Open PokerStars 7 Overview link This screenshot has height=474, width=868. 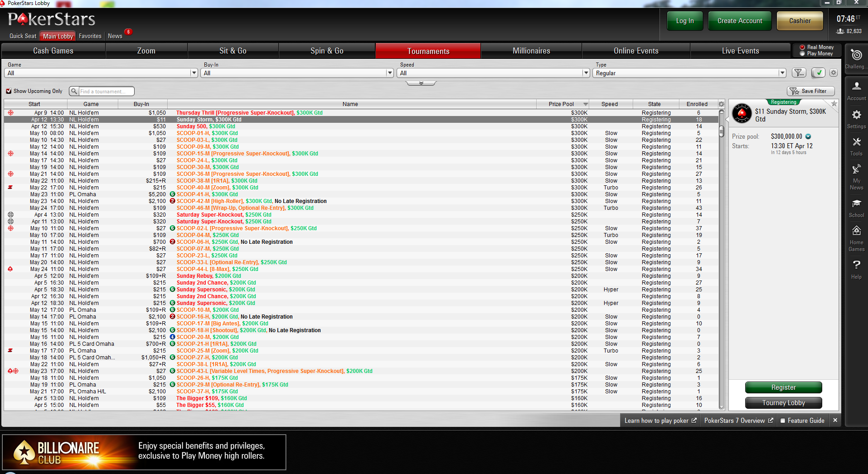[738, 421]
